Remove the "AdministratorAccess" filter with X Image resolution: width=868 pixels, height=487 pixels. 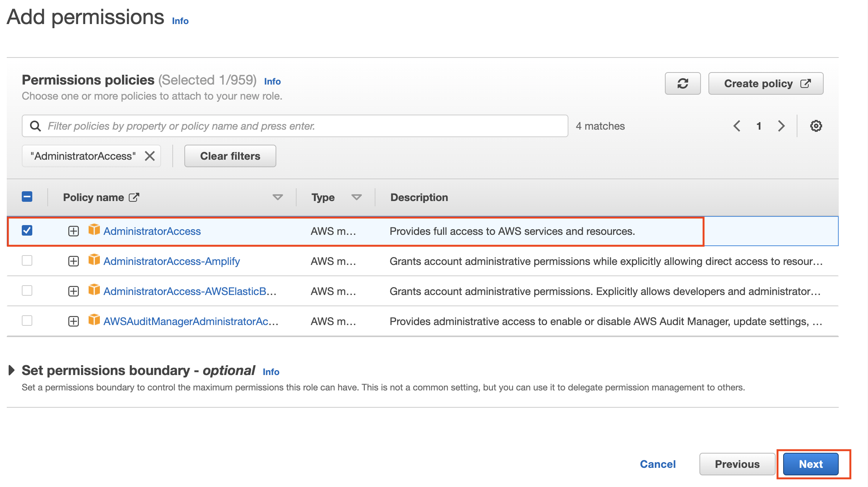click(x=150, y=156)
